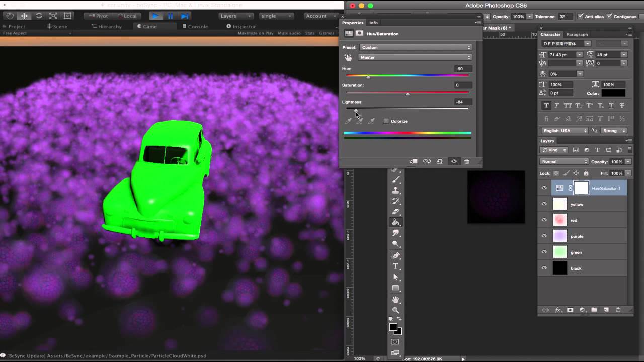Click the on-image adjustment hand tool
644x362 pixels.
(348, 58)
